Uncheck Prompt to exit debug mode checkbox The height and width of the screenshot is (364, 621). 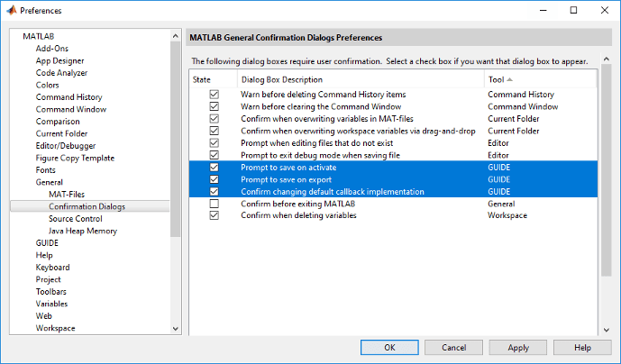tap(214, 155)
